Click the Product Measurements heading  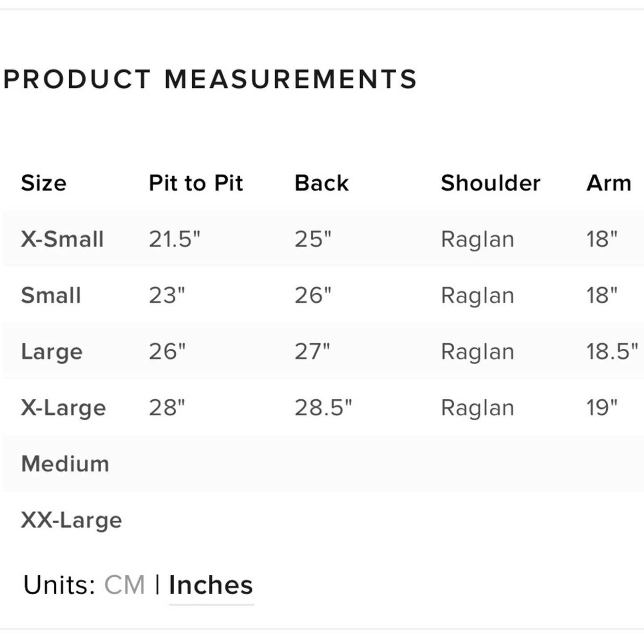coord(210,79)
